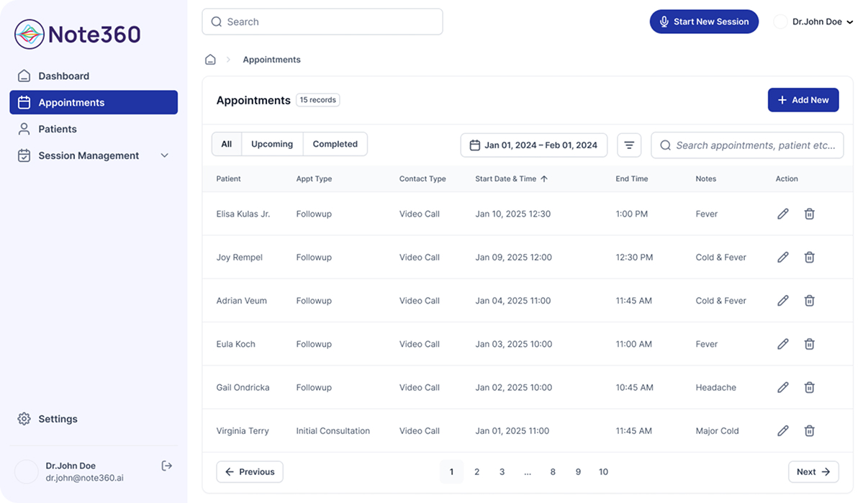Viewport: 868px width, 503px height.
Task: Delete Eula Koch's appointment with the trash icon
Action: (809, 344)
